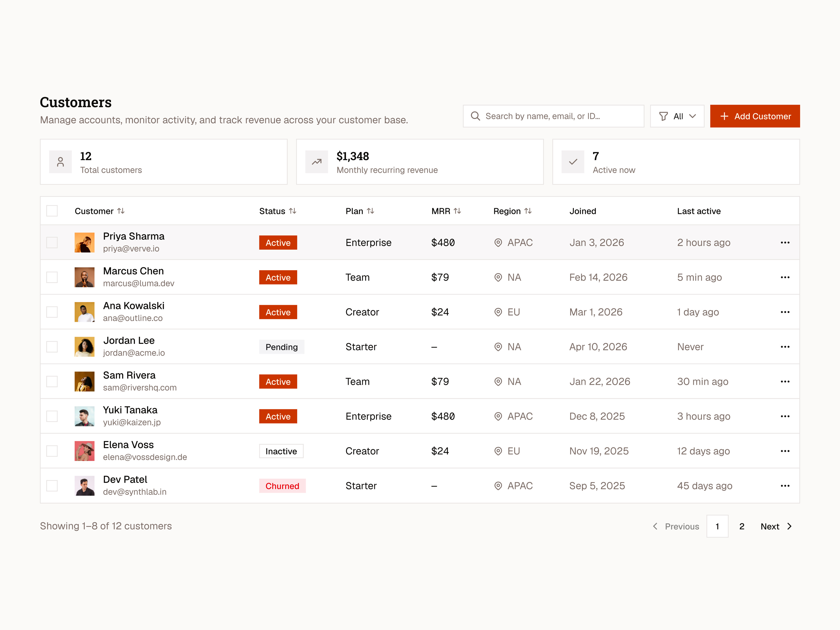Switch to page 2 of customers
This screenshot has width=840, height=630.
coord(742,526)
